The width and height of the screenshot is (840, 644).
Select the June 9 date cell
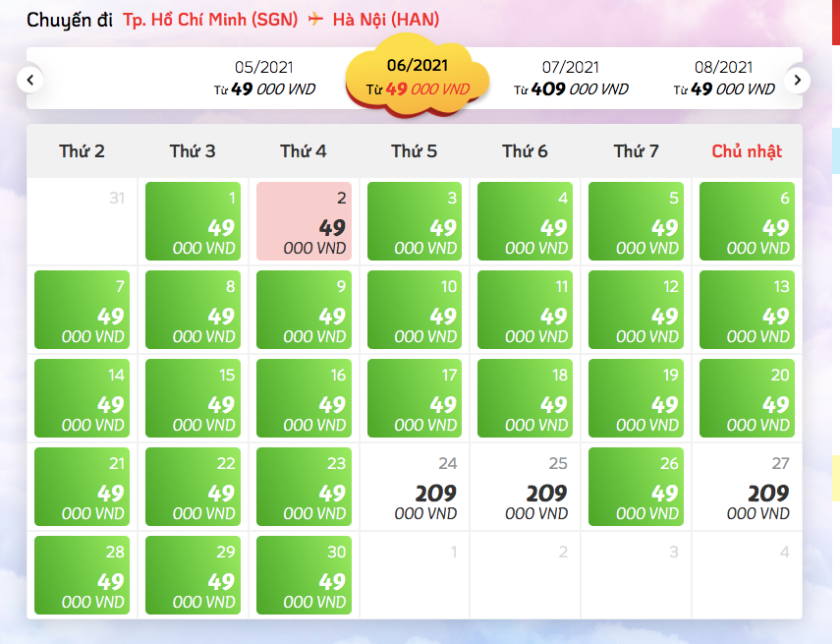pyautogui.click(x=304, y=310)
